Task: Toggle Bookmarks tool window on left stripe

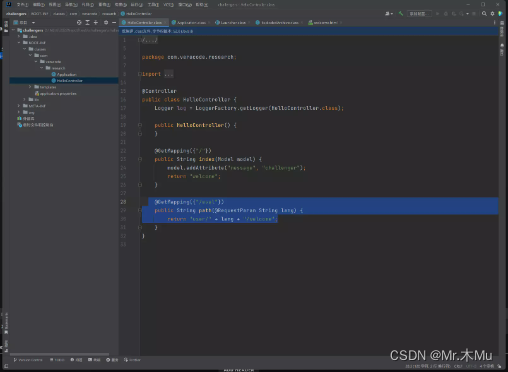Action: point(6,323)
